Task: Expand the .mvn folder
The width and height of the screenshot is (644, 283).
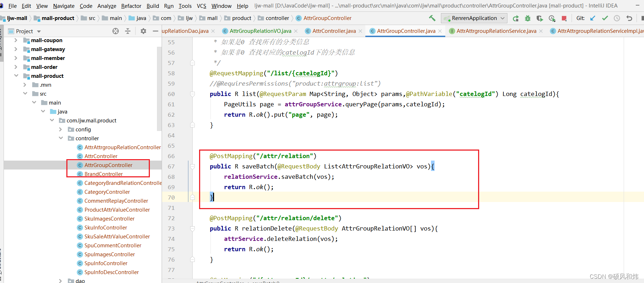Action: pyautogui.click(x=25, y=85)
